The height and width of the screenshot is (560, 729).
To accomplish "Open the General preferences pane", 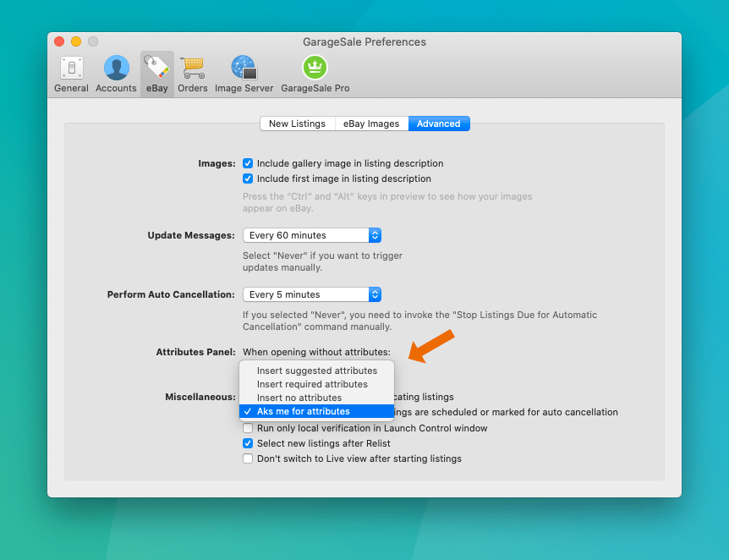I will point(71,74).
